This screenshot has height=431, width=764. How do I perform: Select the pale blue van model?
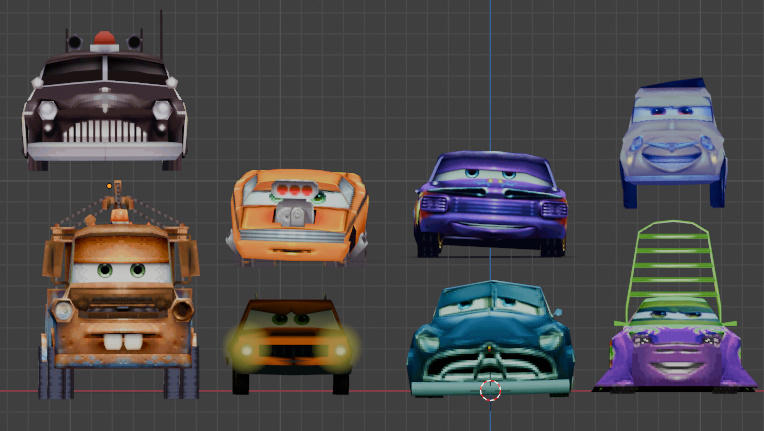click(x=673, y=144)
